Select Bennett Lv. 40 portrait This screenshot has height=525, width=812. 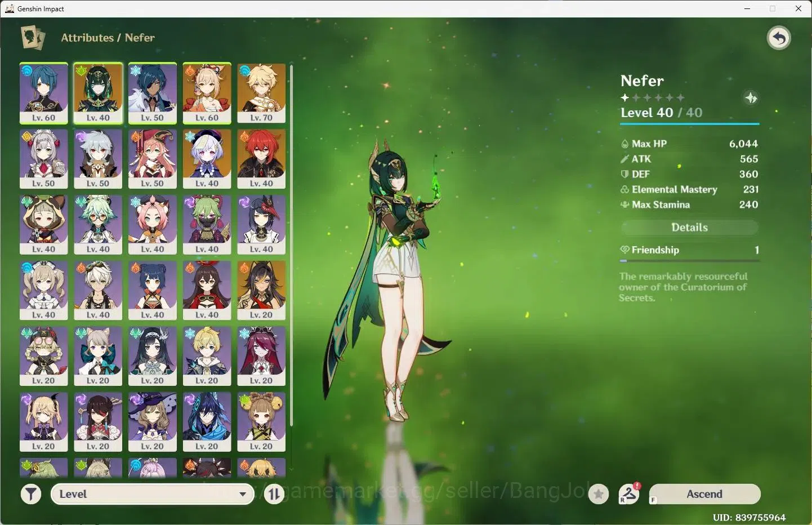(98, 291)
